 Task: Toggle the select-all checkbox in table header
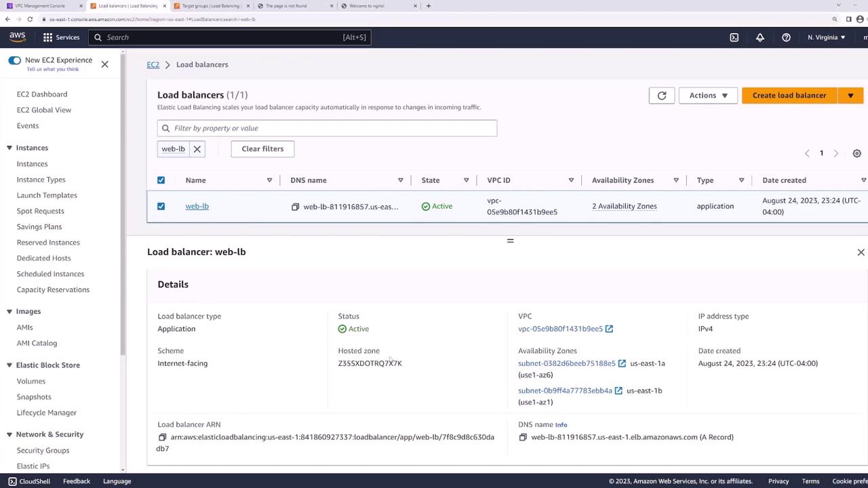click(x=161, y=180)
